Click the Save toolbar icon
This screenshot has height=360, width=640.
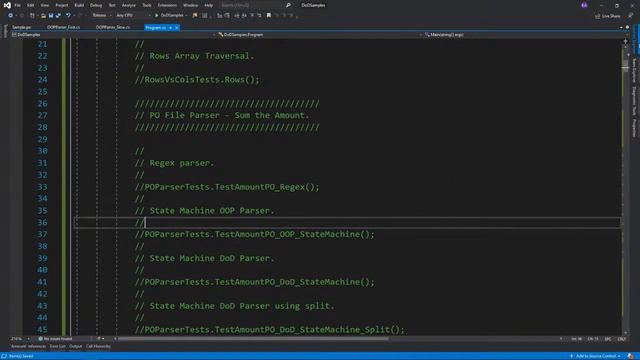[51, 16]
